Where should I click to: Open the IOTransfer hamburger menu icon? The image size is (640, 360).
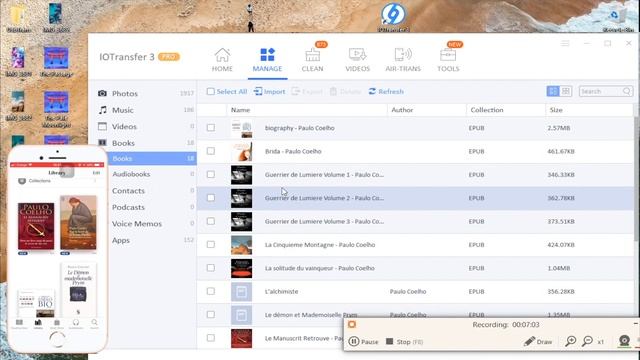(565, 43)
